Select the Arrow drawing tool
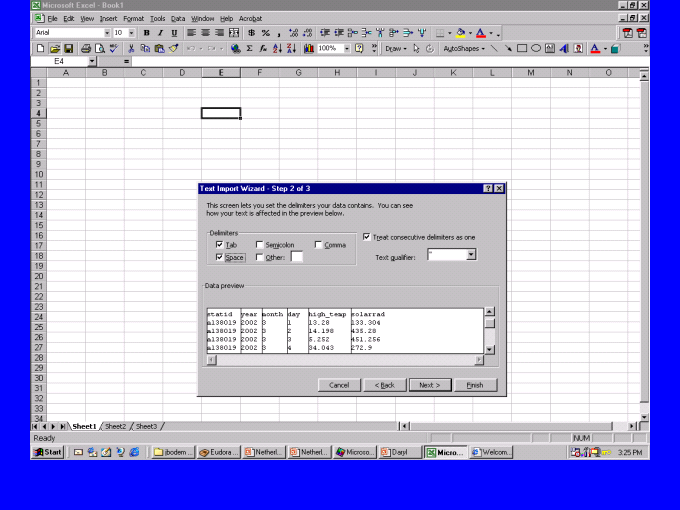This screenshot has height=510, width=680. click(x=508, y=49)
